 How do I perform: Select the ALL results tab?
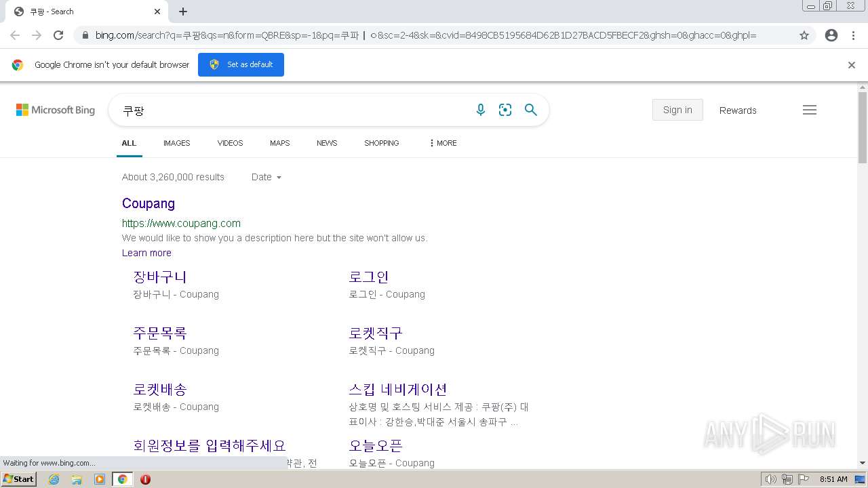click(x=129, y=143)
